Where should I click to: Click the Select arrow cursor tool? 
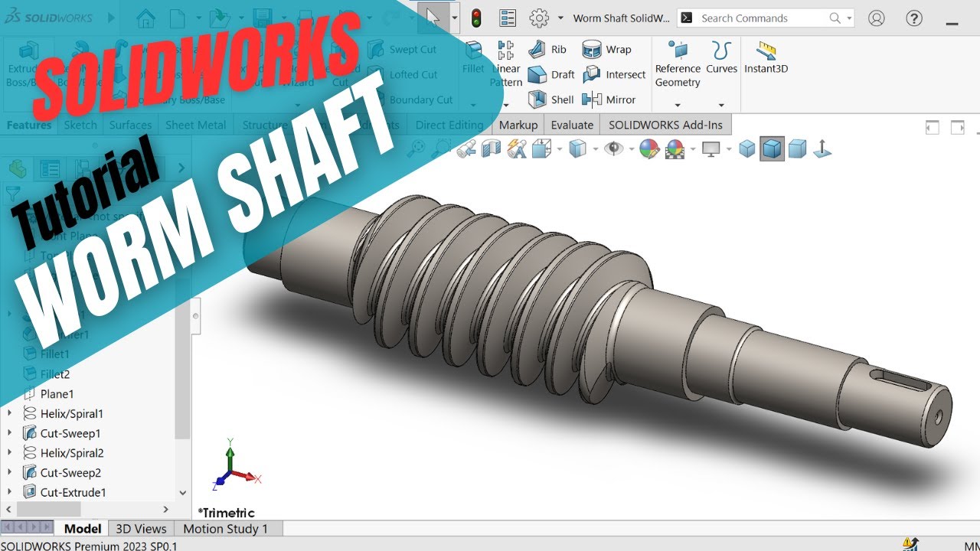click(x=433, y=18)
